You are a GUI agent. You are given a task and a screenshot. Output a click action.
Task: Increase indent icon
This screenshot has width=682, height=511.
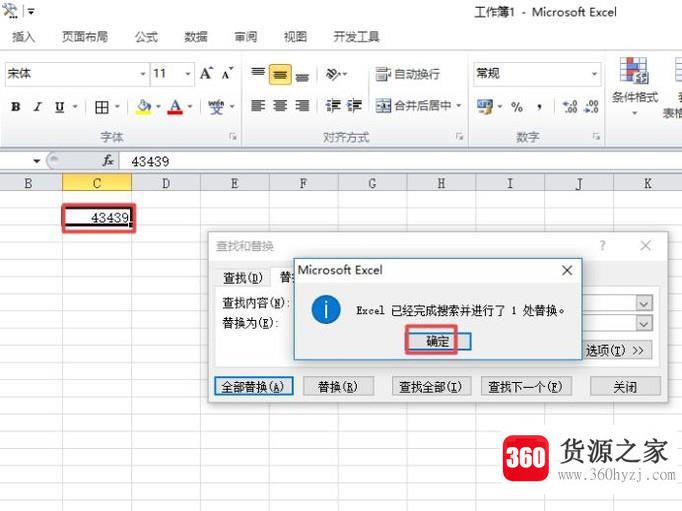pos(354,106)
